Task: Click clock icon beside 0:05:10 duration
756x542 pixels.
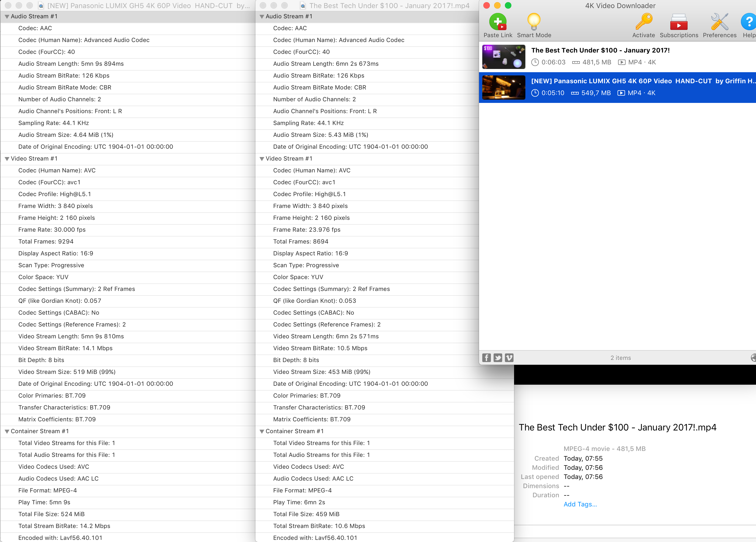Action: [535, 93]
